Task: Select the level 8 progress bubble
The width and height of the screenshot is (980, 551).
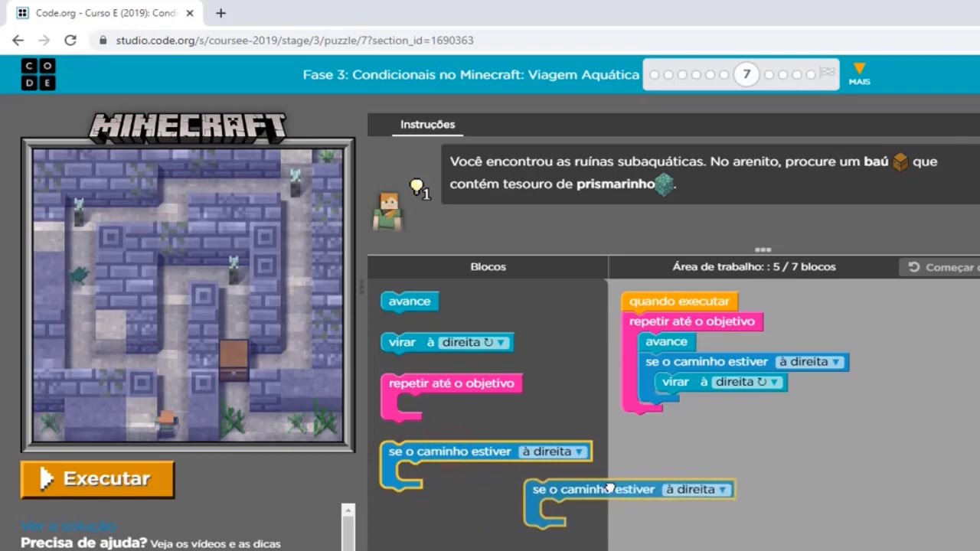Action: [x=770, y=74]
